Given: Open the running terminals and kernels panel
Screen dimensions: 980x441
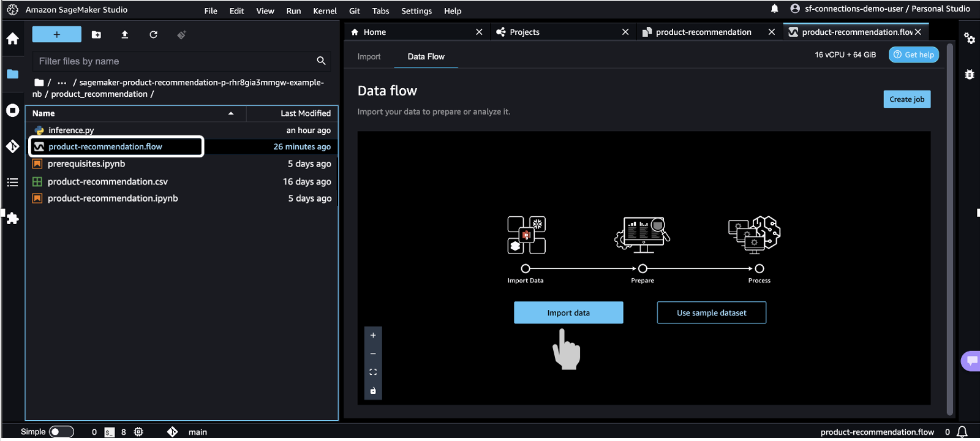Looking at the screenshot, I should [x=13, y=110].
